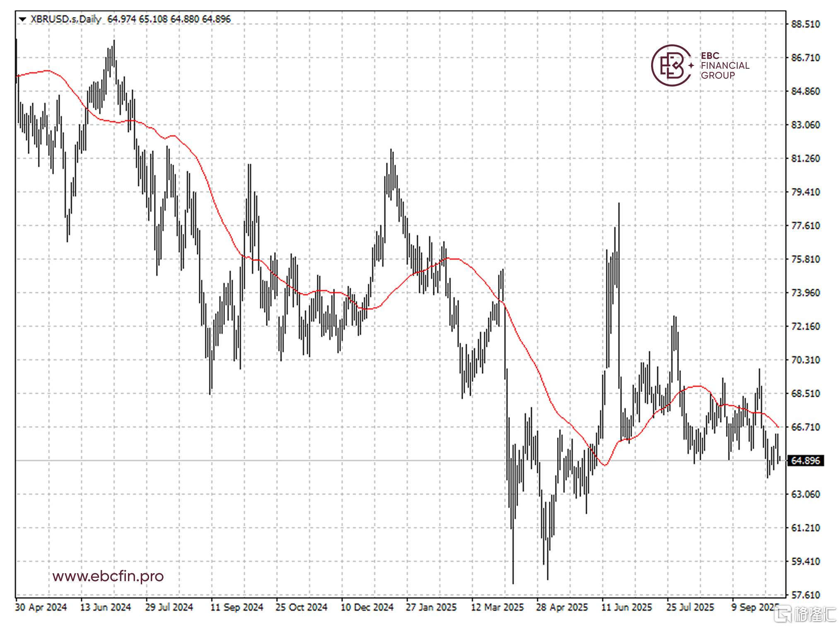Click the star symbol beside EBC logo
The image size is (840, 627).
[691, 65]
